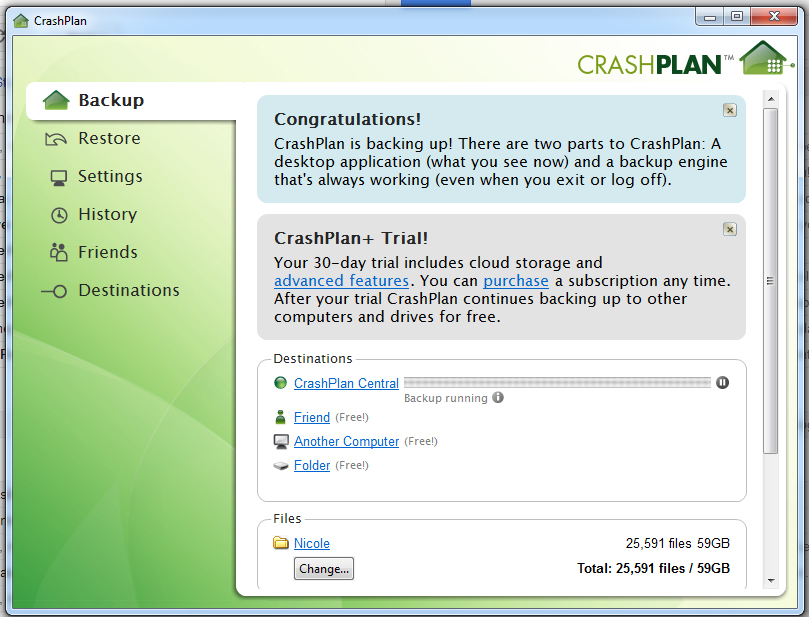Show info about Backup running status
809x617 pixels.
coord(498,397)
